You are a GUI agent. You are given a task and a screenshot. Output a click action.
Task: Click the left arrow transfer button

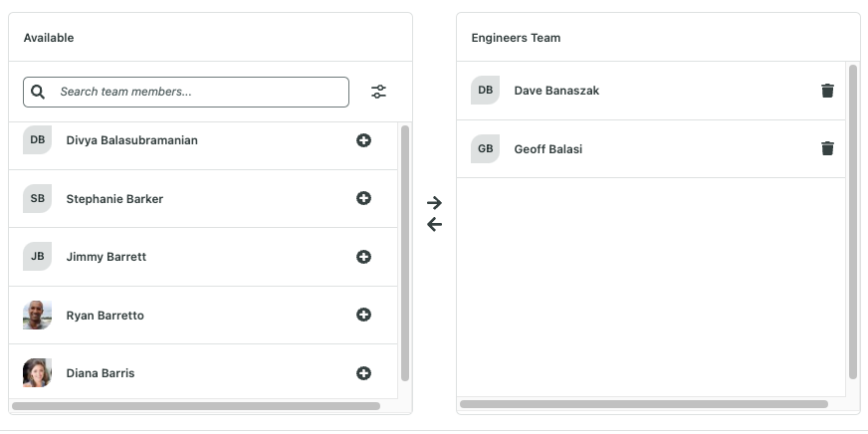click(435, 224)
